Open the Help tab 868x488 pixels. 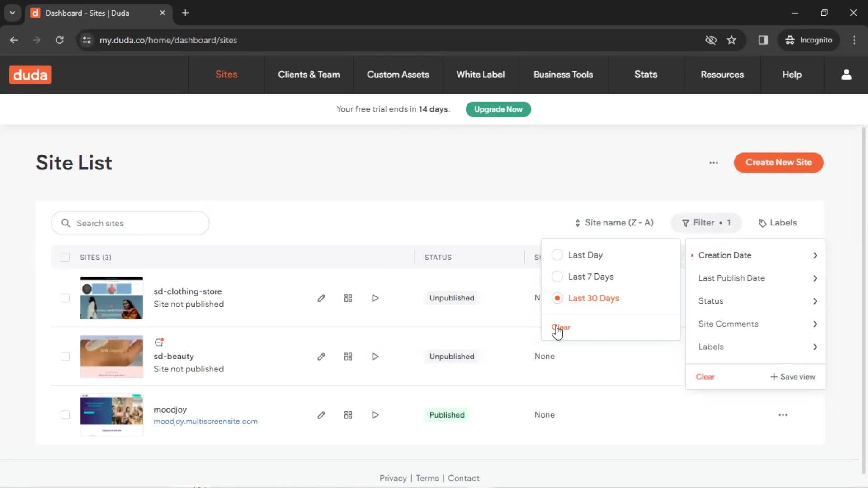pos(792,75)
